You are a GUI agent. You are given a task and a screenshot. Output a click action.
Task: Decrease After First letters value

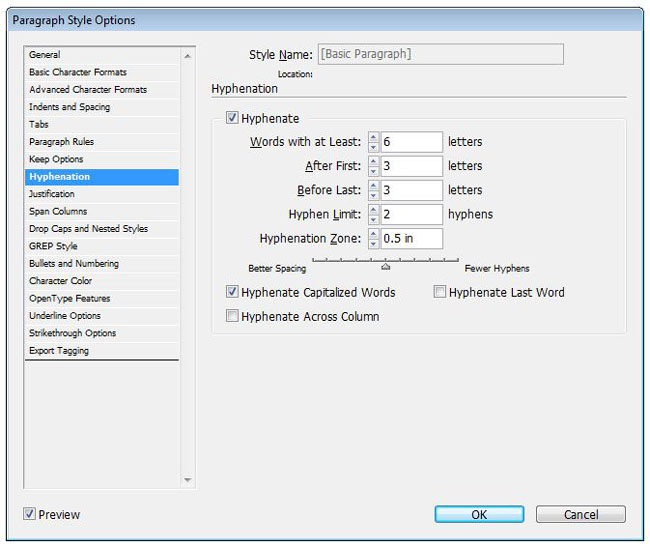374,171
